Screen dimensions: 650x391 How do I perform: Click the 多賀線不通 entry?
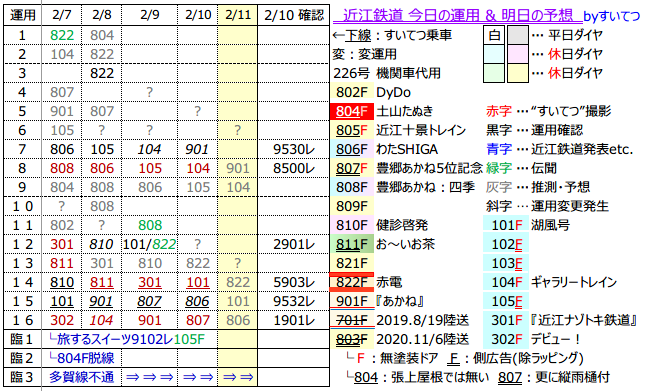click(x=82, y=377)
